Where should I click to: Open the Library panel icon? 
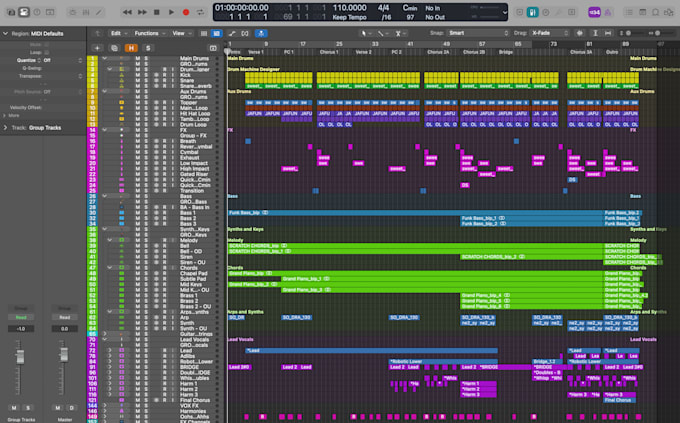click(11, 12)
